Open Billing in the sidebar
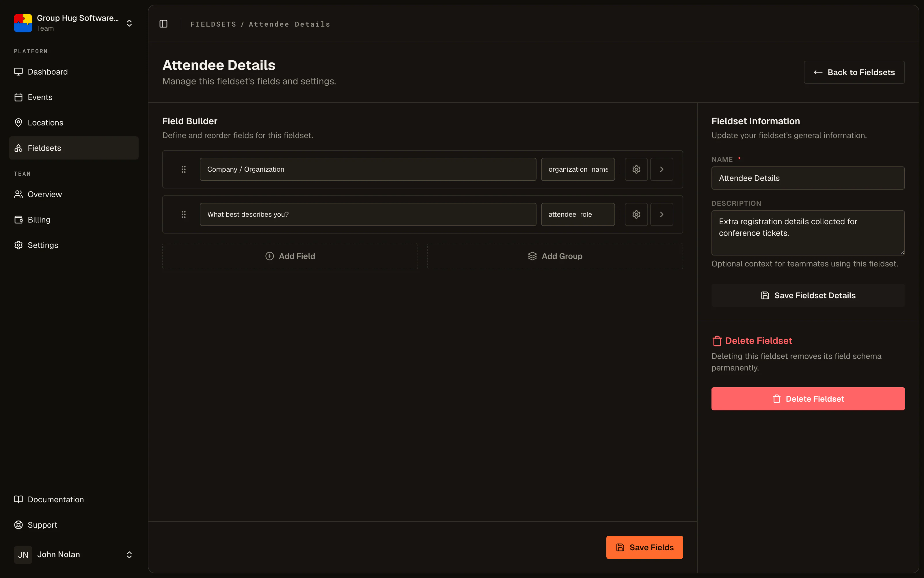This screenshot has width=924, height=578. 74,220
